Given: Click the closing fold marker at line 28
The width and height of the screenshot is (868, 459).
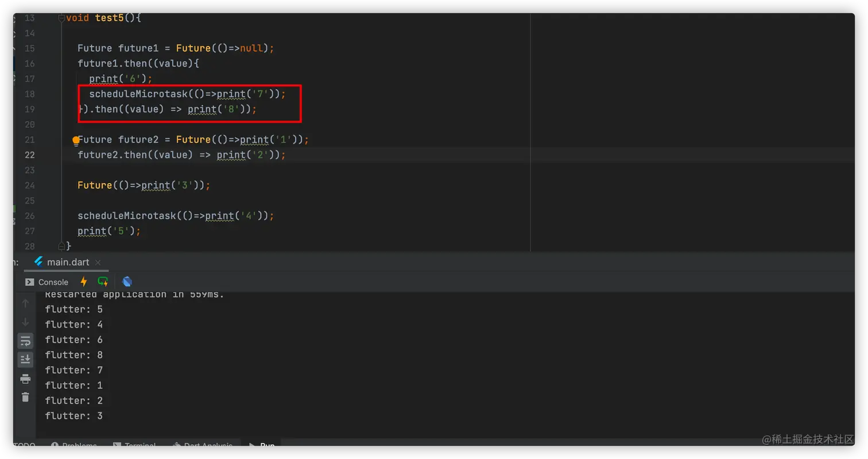Looking at the screenshot, I should 61,246.
